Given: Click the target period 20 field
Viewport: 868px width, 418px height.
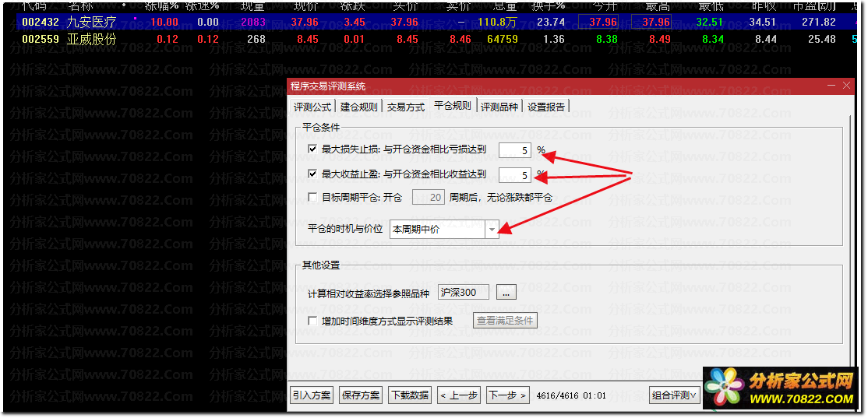Looking at the screenshot, I should click(429, 198).
